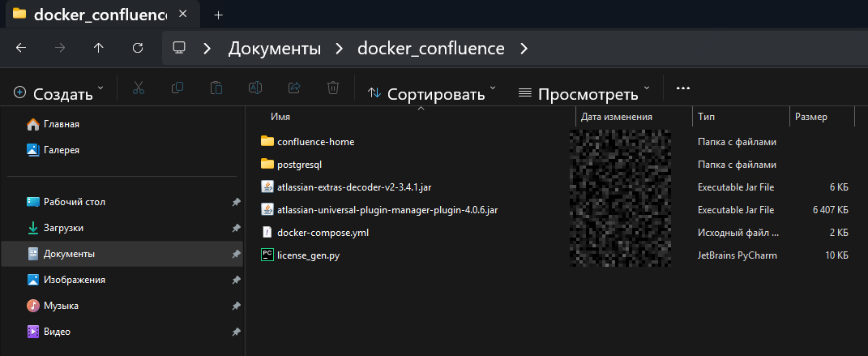
Task: Go up one folder level
Action: (x=99, y=48)
